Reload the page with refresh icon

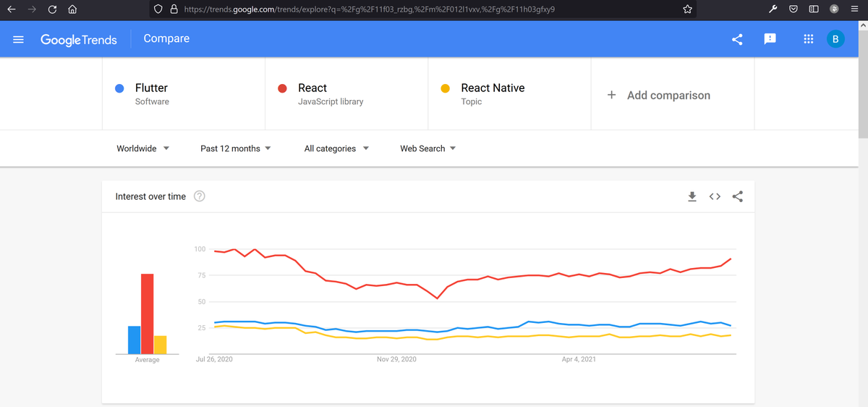pyautogui.click(x=52, y=9)
